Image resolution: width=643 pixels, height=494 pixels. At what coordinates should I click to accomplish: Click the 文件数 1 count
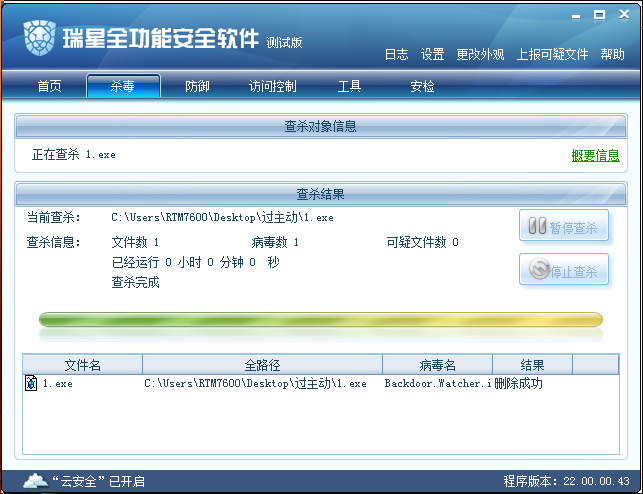[x=135, y=242]
